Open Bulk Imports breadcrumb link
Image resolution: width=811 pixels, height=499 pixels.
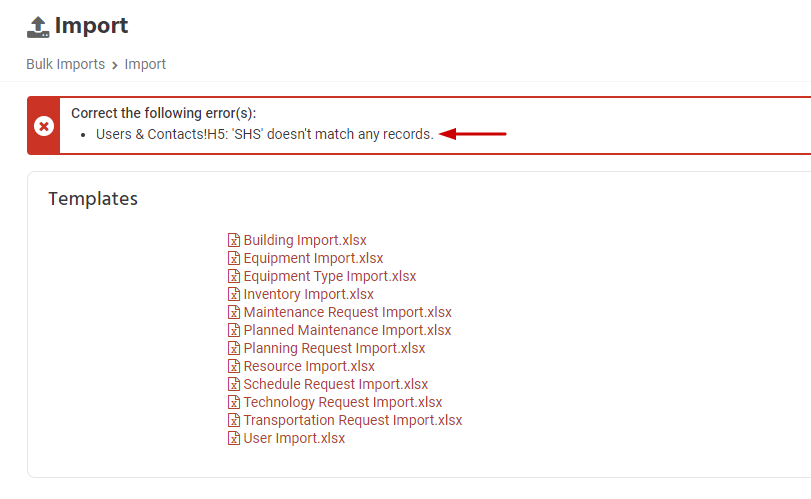65,64
